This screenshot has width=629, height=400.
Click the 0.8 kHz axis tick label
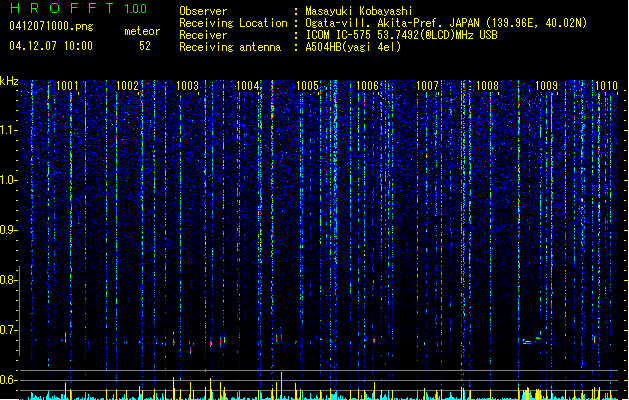(x=8, y=280)
